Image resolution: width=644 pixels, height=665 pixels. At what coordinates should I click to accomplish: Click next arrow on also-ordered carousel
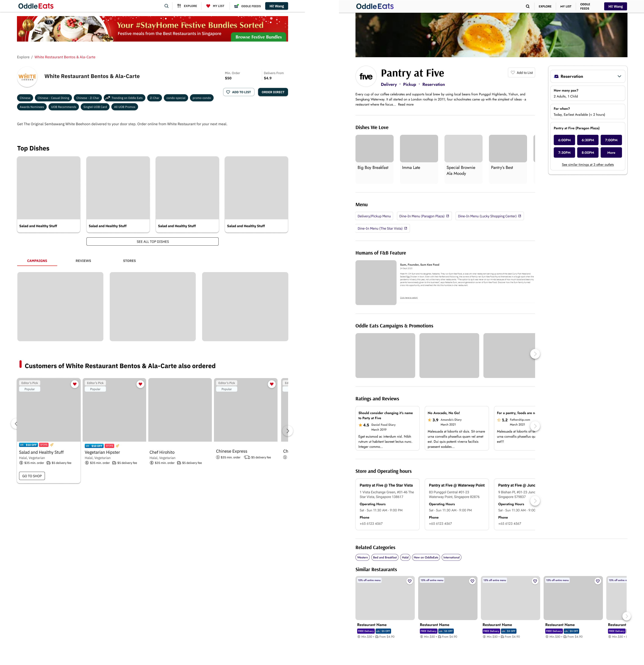point(288,431)
